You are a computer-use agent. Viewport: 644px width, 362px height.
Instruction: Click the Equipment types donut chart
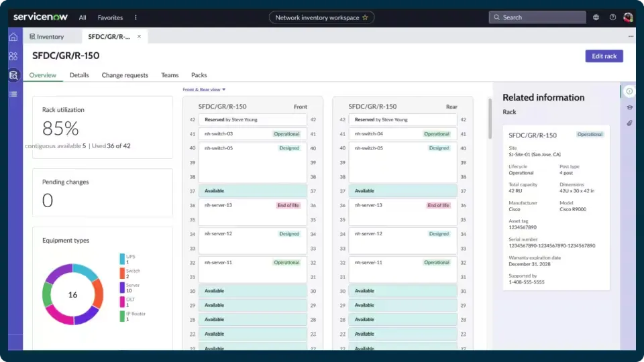72,294
